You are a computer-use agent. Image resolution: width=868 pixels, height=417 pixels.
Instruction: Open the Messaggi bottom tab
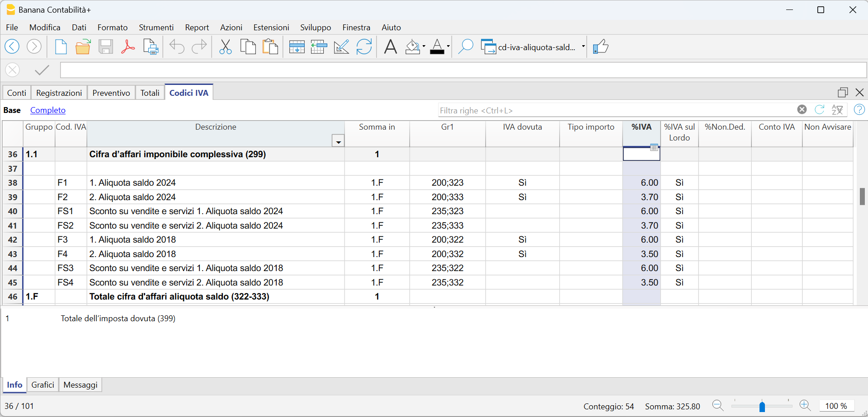pos(80,385)
